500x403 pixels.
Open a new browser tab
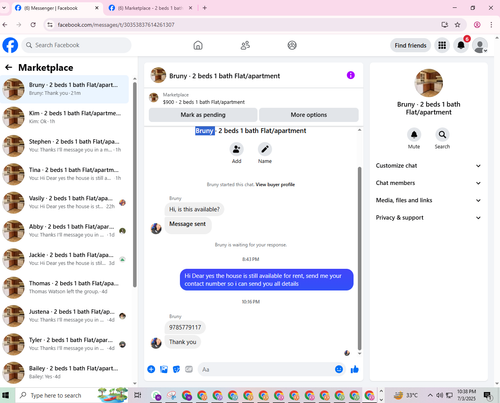pos(205,8)
